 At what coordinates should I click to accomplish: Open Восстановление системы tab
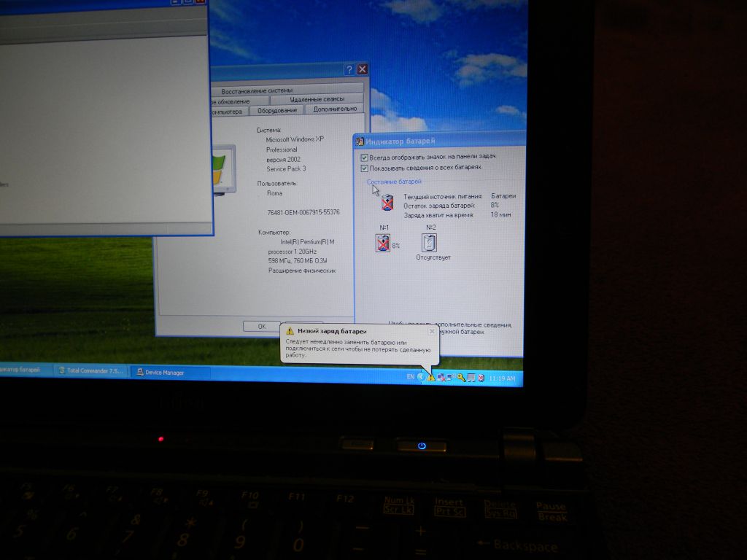point(258,90)
